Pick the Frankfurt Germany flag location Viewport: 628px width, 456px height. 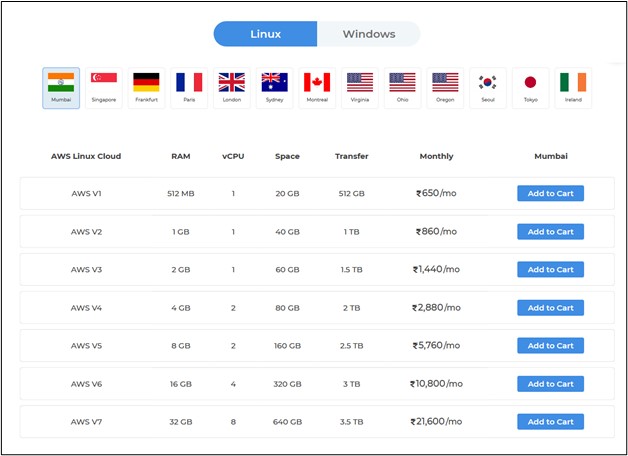pyautogui.click(x=146, y=88)
